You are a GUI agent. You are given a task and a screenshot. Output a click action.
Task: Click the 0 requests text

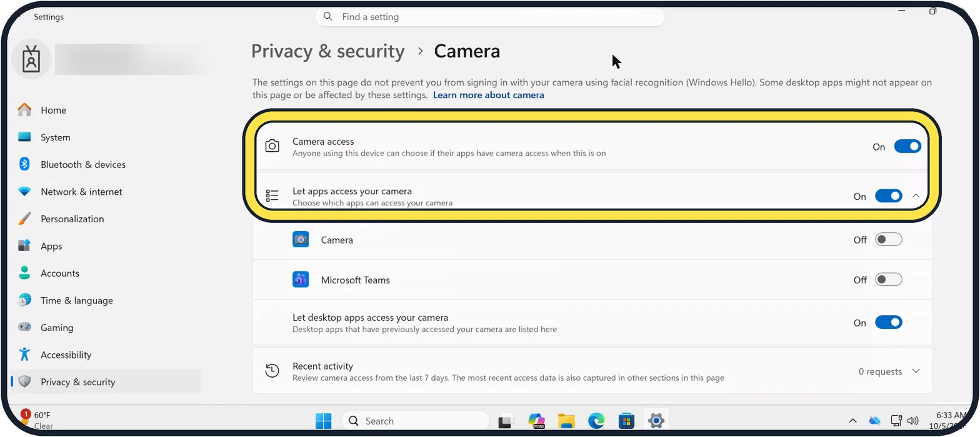880,371
